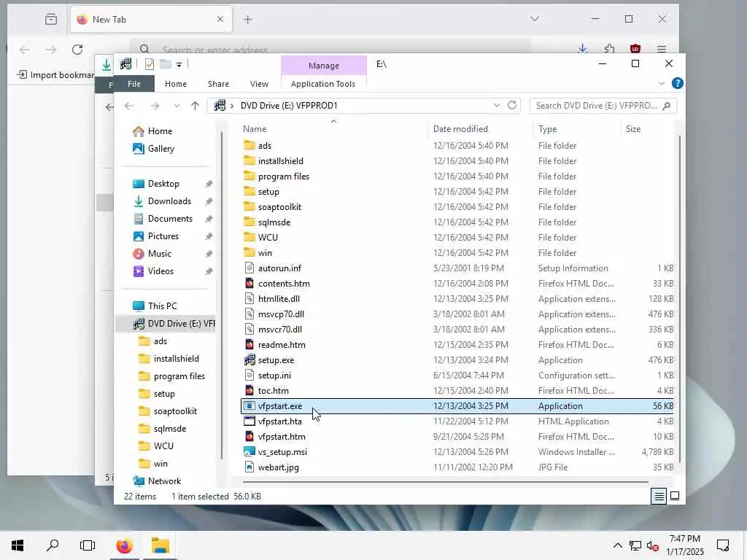Screen dimensions: 747x560
Task: Open the Application Tools ribbon tab
Action: point(323,84)
